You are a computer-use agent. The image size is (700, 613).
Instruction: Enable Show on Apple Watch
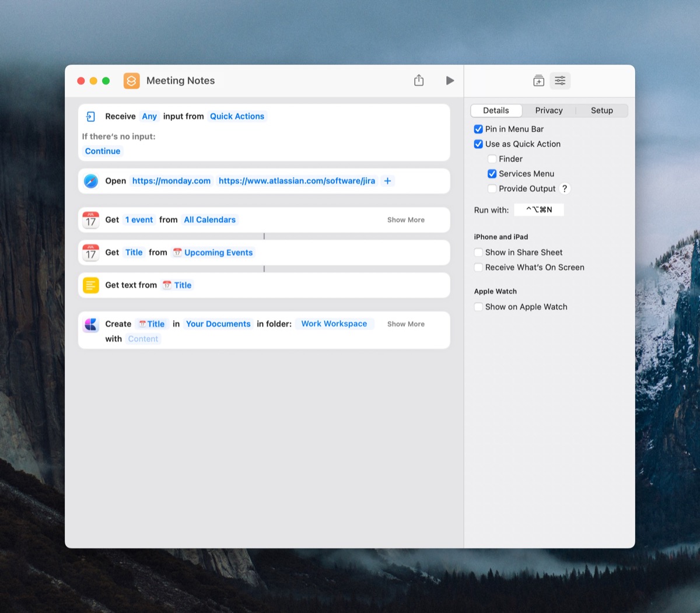(478, 307)
